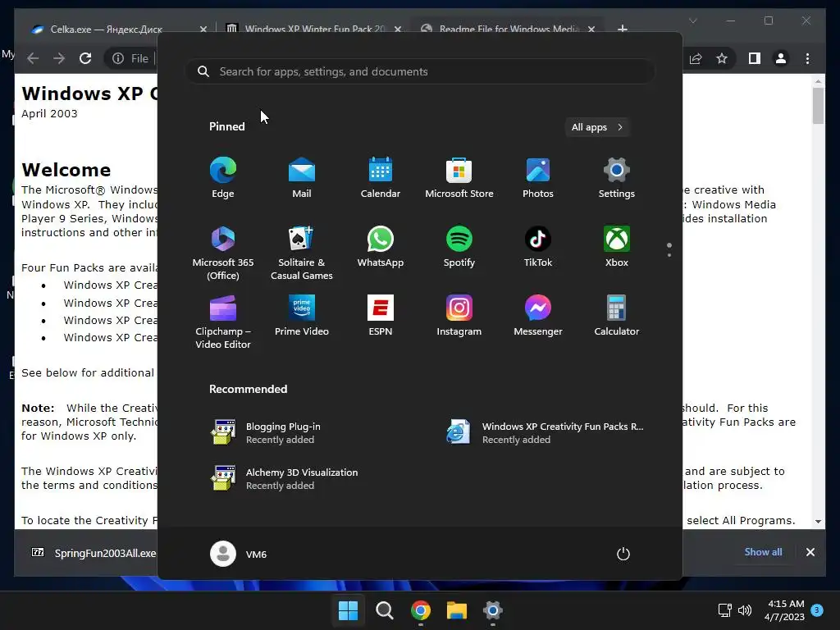Open taskbar Search
Viewport: 840px width, 630px height.
pos(384,610)
